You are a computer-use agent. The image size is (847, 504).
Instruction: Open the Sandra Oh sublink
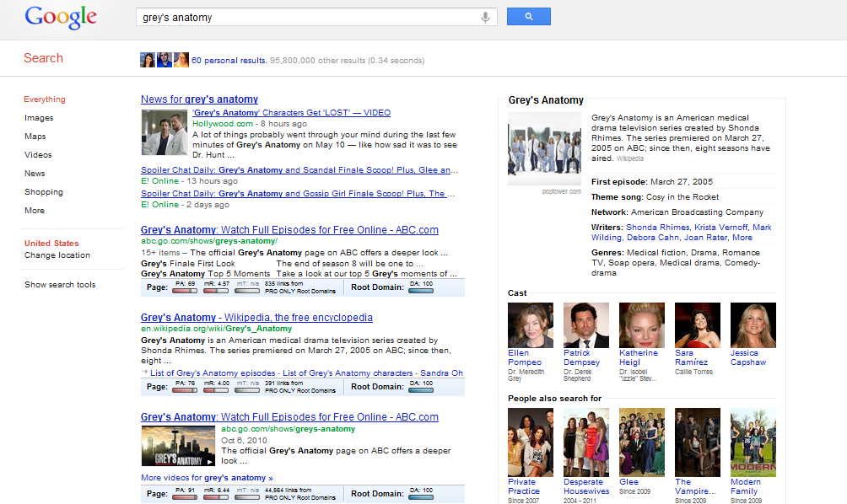[x=442, y=373]
